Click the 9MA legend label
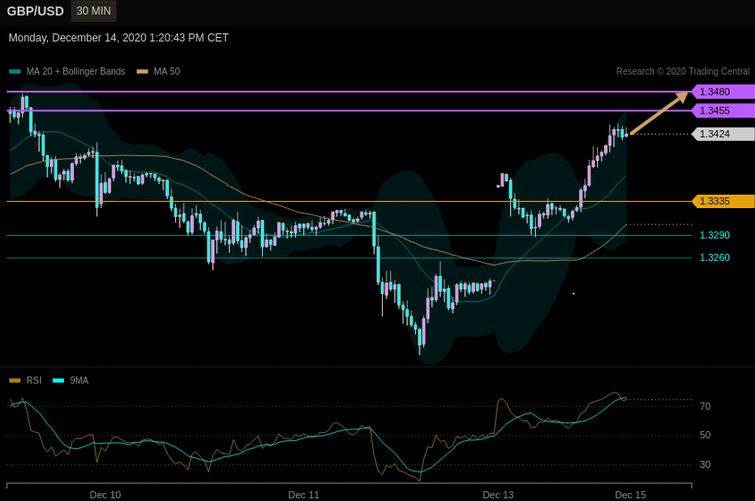Viewport: 755px width, 501px height. [79, 381]
